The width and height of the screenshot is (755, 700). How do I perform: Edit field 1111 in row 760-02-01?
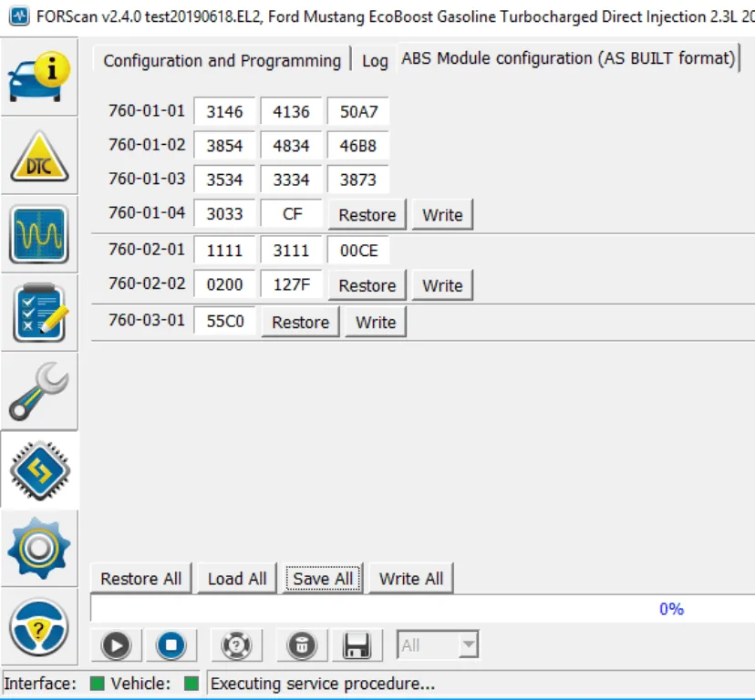click(x=224, y=251)
